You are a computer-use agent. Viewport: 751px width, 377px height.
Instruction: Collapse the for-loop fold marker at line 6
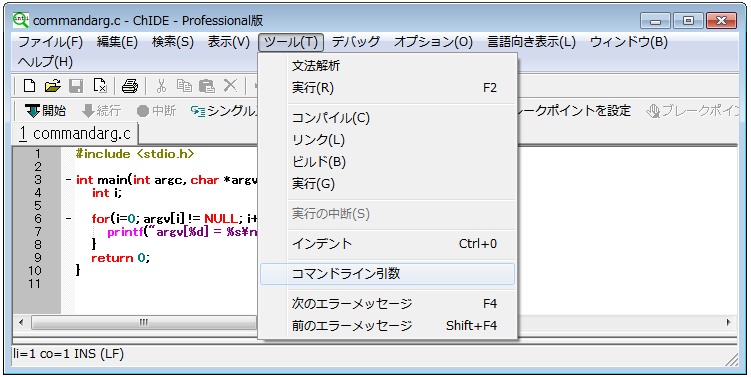click(x=68, y=219)
